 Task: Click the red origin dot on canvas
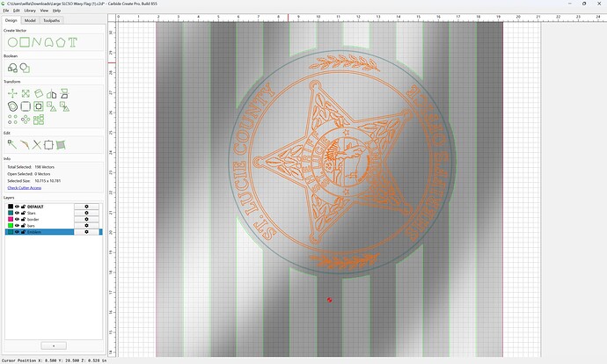coord(329,300)
